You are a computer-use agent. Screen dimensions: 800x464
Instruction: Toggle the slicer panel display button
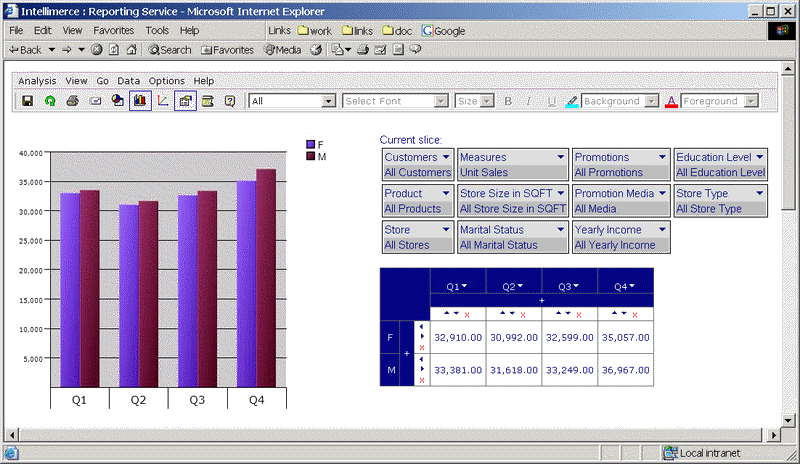click(185, 101)
